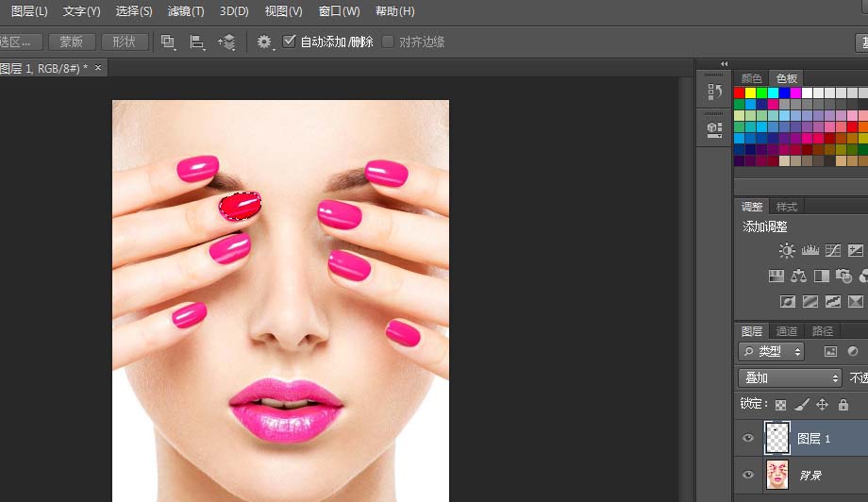Add an Invert adjustment

tap(788, 301)
